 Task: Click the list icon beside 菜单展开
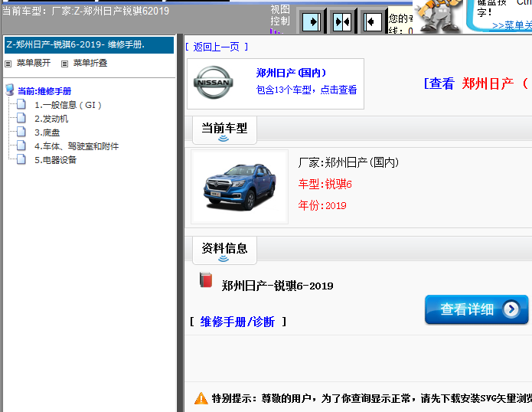[x=8, y=64]
